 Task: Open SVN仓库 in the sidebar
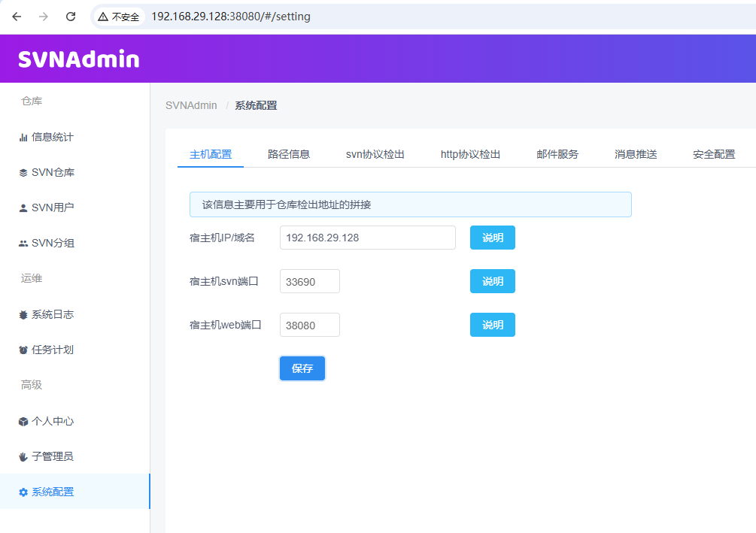(74, 172)
